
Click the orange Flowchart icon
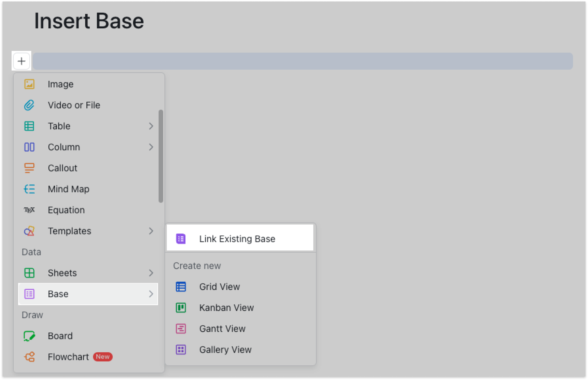tap(29, 357)
